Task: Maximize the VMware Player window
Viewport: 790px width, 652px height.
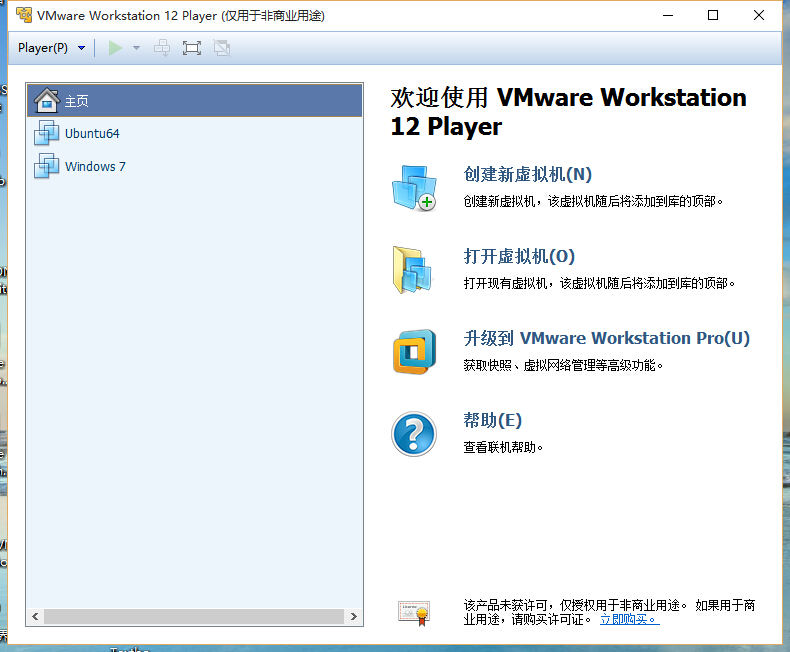Action: pyautogui.click(x=713, y=15)
